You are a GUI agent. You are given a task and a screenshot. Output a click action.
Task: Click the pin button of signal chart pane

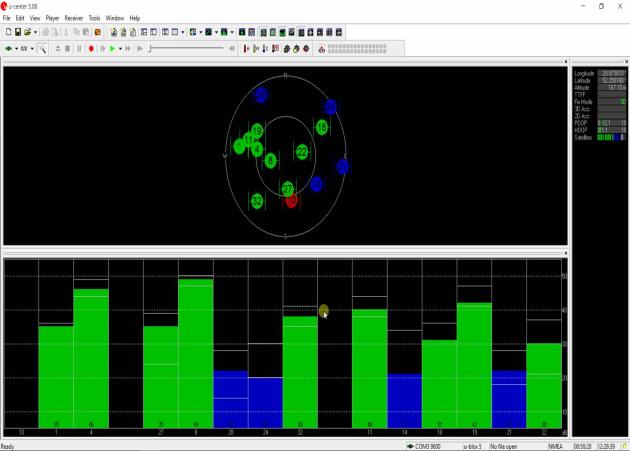[x=566, y=253]
